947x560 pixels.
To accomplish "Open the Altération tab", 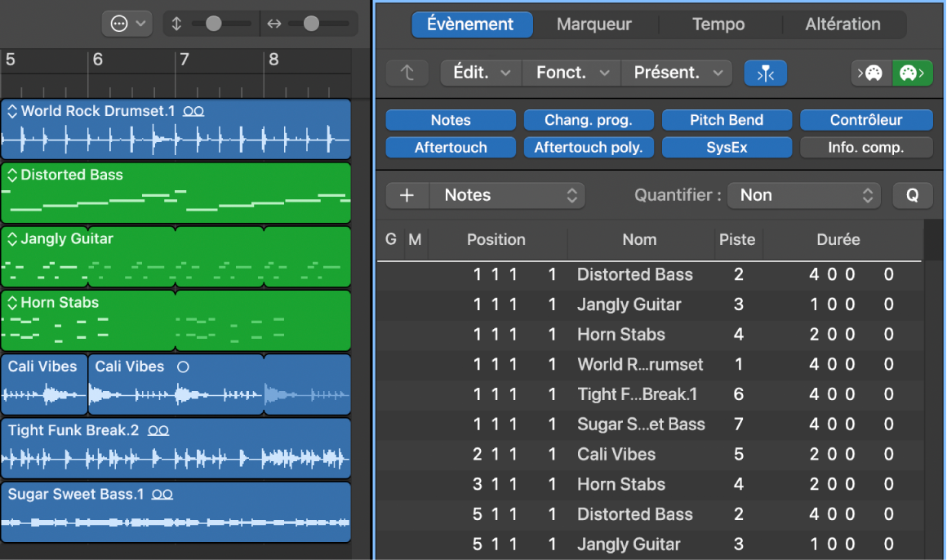I will tap(843, 24).
